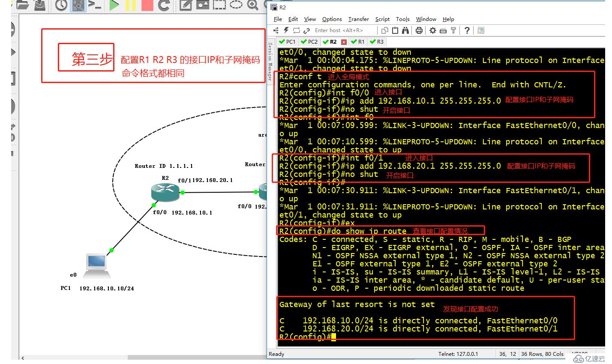This screenshot has width=612, height=364.
Task: Click the R2 window title icon
Action: pos(273,8)
